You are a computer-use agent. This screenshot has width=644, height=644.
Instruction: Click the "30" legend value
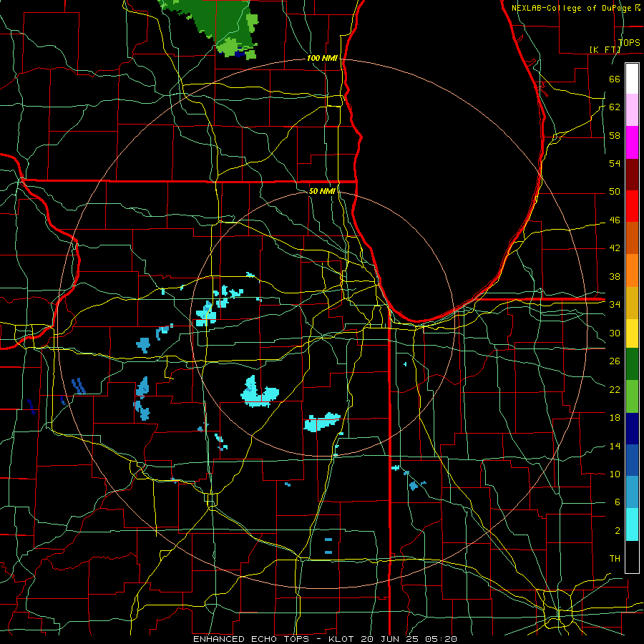tap(615, 333)
